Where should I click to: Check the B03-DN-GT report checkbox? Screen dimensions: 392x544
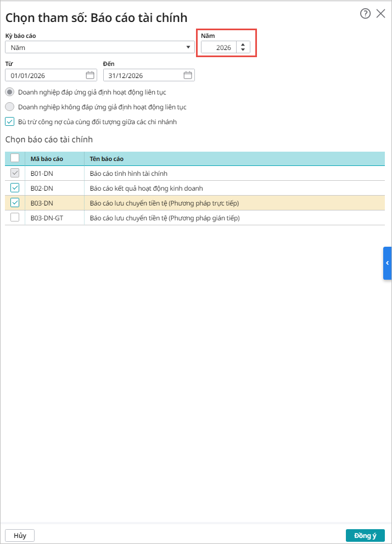[15, 218]
